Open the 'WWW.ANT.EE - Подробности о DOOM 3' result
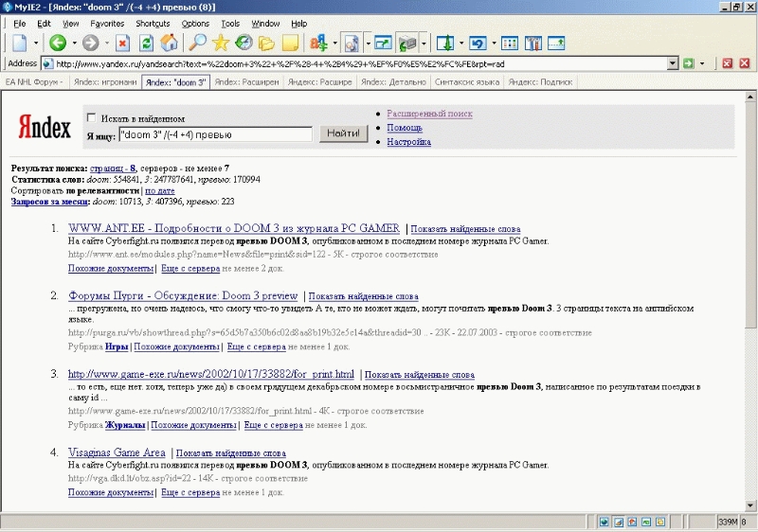This screenshot has height=532, width=758. tap(234, 228)
